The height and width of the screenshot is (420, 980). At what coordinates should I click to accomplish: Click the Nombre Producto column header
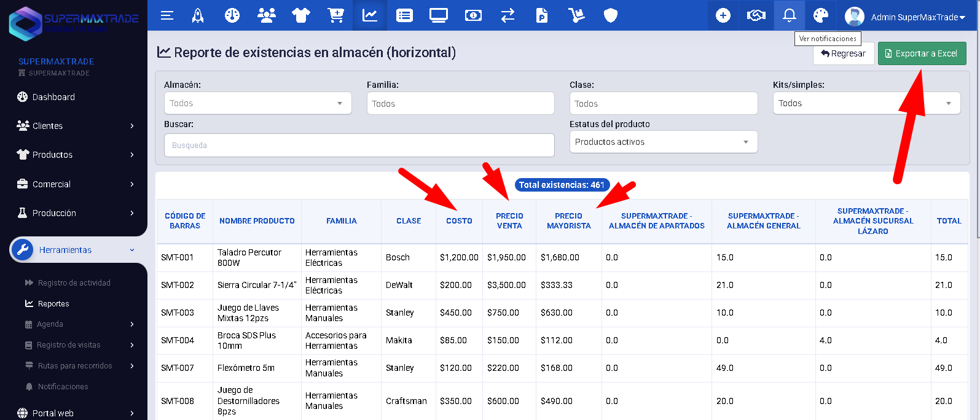coord(257,221)
